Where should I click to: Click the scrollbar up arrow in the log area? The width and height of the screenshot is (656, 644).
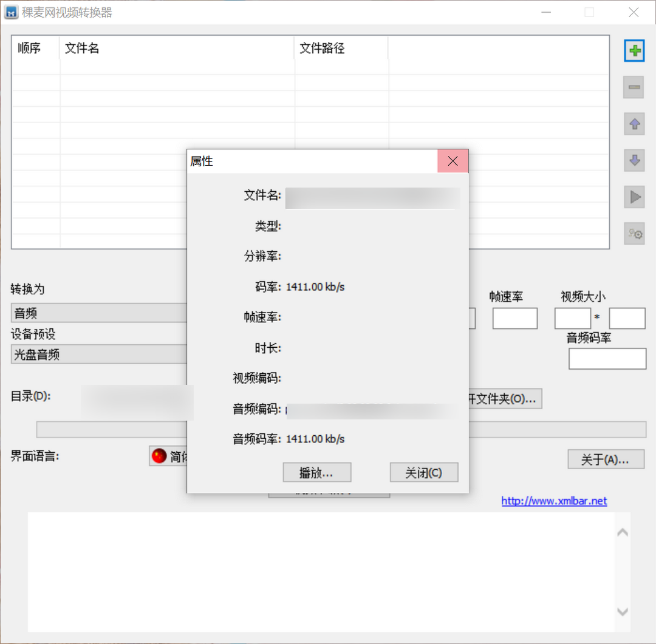(622, 531)
